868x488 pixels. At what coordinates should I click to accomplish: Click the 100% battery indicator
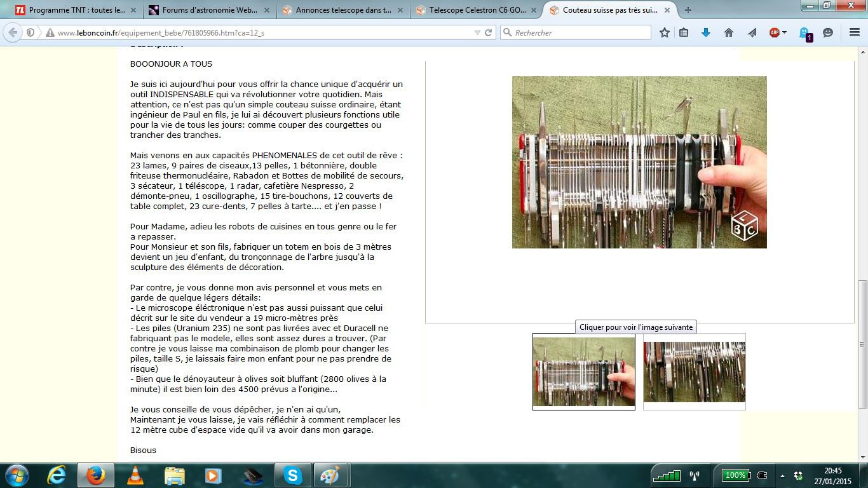(736, 475)
